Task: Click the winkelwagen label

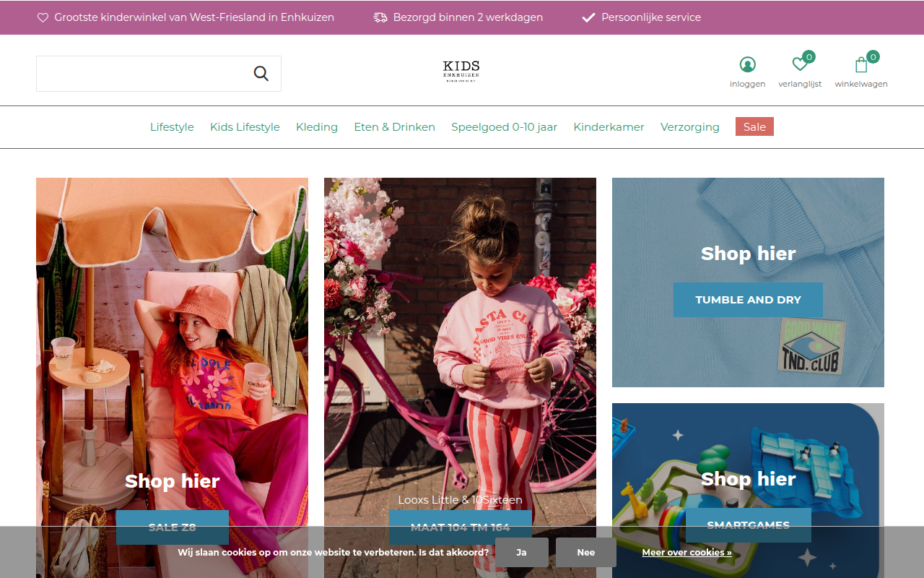Action: point(861,84)
